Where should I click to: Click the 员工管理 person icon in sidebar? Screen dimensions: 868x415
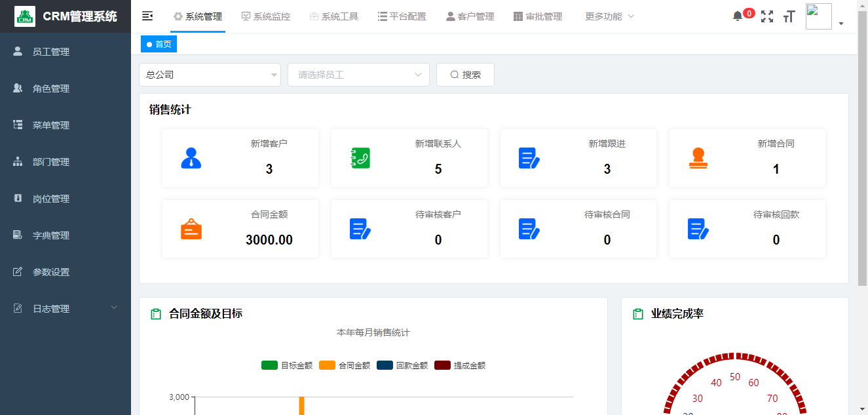(18, 51)
